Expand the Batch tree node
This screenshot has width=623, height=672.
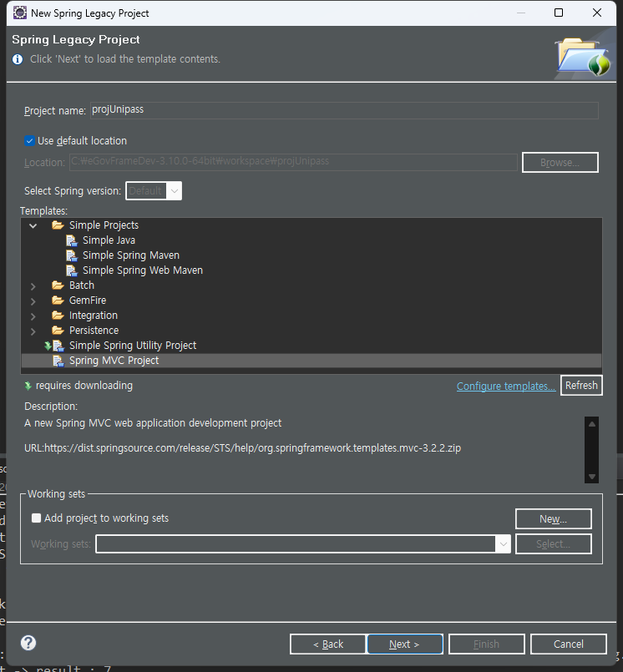coord(33,285)
